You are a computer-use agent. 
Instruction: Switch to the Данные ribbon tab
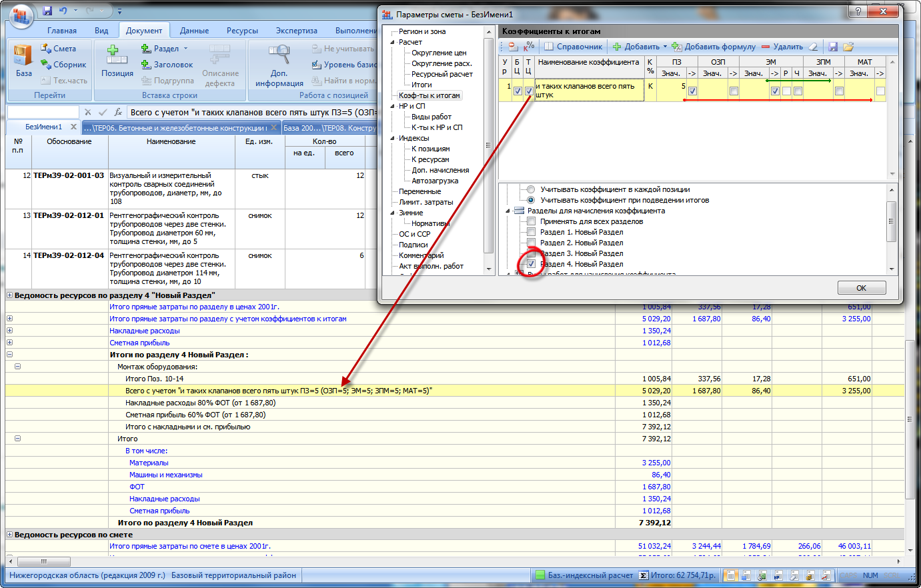pos(194,31)
